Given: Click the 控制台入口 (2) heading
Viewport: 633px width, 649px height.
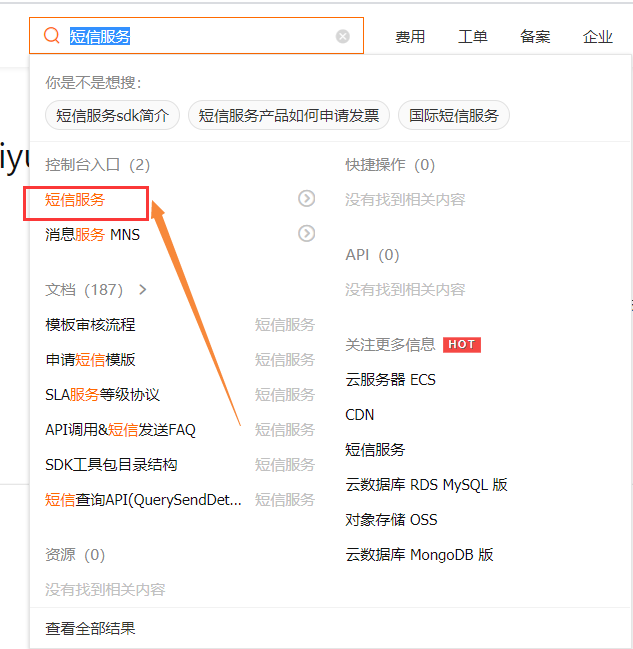Looking at the screenshot, I should pyautogui.click(x=97, y=165).
